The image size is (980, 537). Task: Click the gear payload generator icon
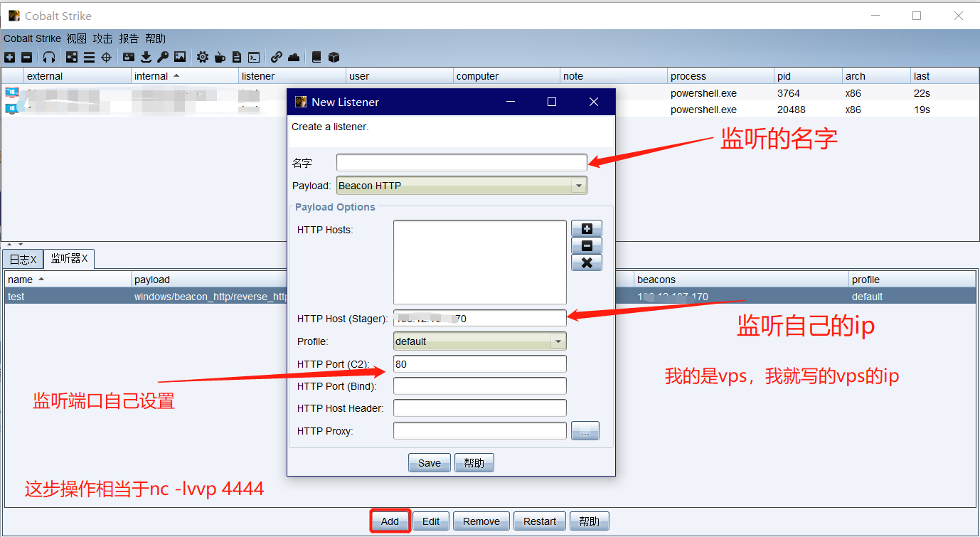(203, 57)
